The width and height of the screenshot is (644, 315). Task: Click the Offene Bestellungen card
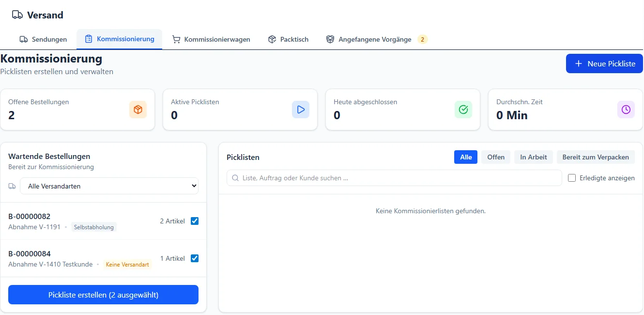(x=77, y=110)
